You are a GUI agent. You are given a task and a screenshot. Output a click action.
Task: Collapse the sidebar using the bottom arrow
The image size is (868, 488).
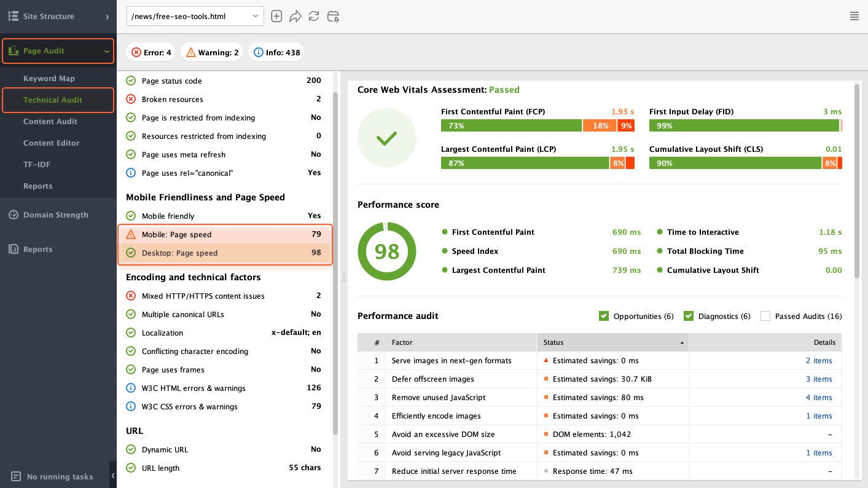(113, 476)
